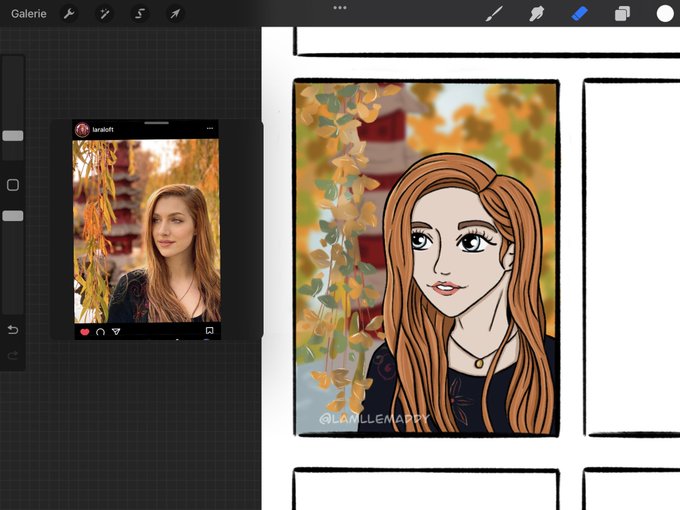Open the Actions wrench menu
The height and width of the screenshot is (510, 680).
(69, 14)
